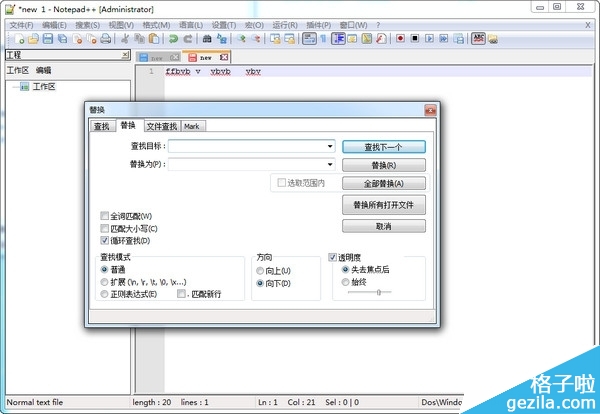Enable the 全词匹配 checkbox
This screenshot has height=414, width=600.
[105, 216]
